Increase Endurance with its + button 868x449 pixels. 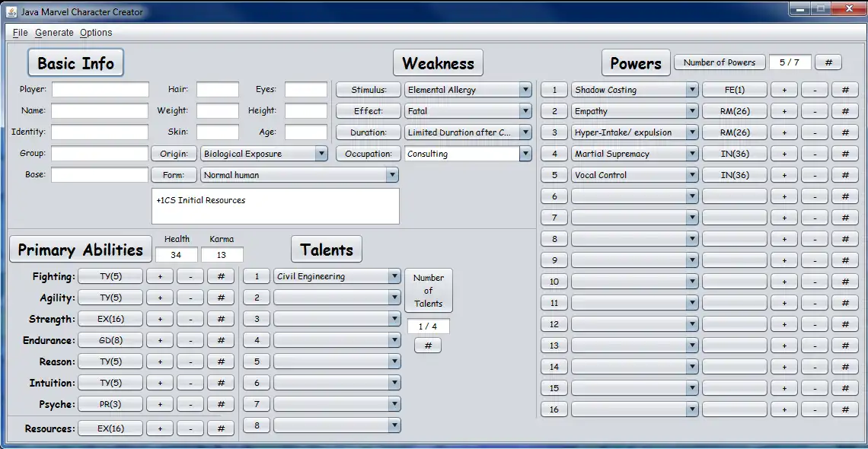[x=161, y=340]
